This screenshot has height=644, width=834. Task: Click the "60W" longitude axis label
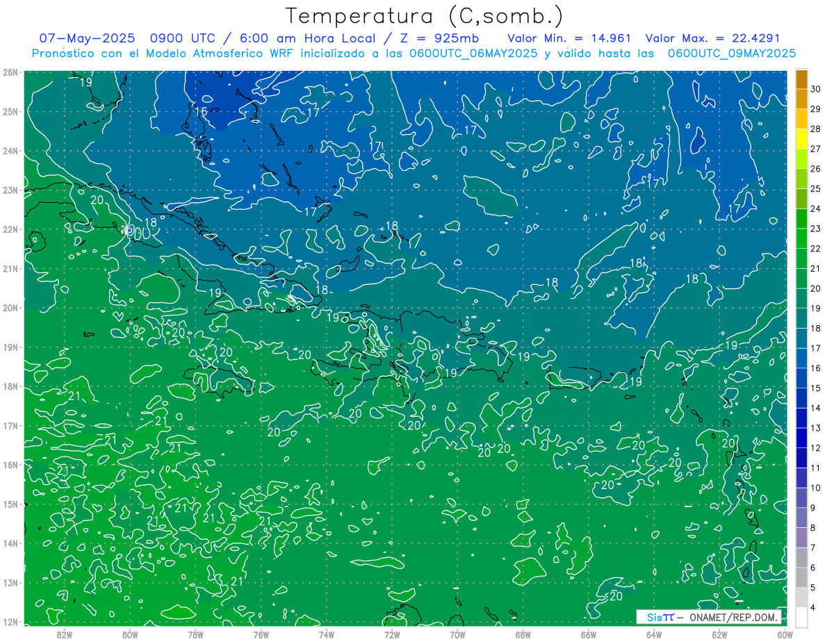point(785,634)
